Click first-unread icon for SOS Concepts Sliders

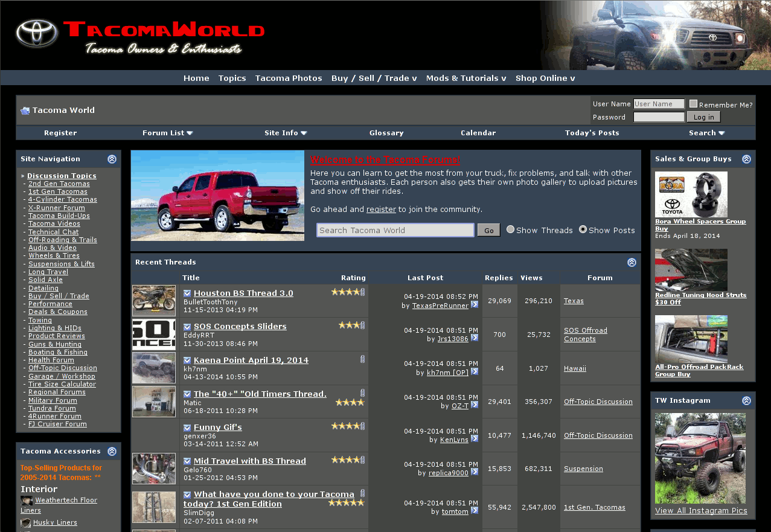click(x=187, y=327)
